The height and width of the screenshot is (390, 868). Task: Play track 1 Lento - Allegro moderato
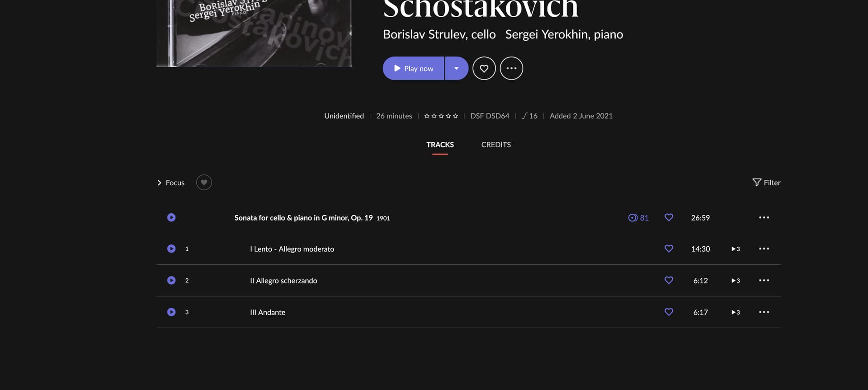click(x=171, y=249)
